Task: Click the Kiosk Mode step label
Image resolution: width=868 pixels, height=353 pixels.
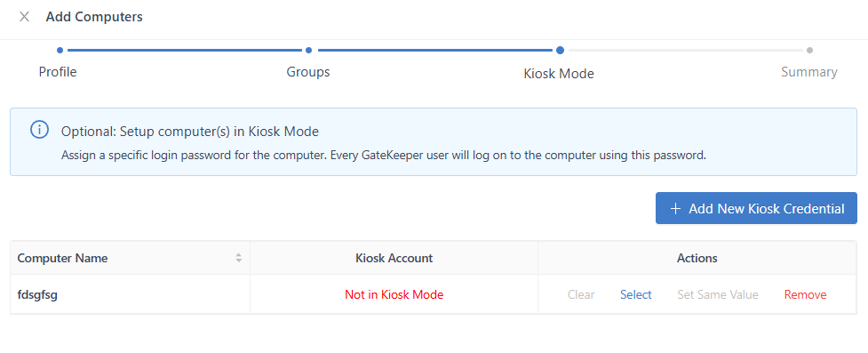Action: point(559,73)
